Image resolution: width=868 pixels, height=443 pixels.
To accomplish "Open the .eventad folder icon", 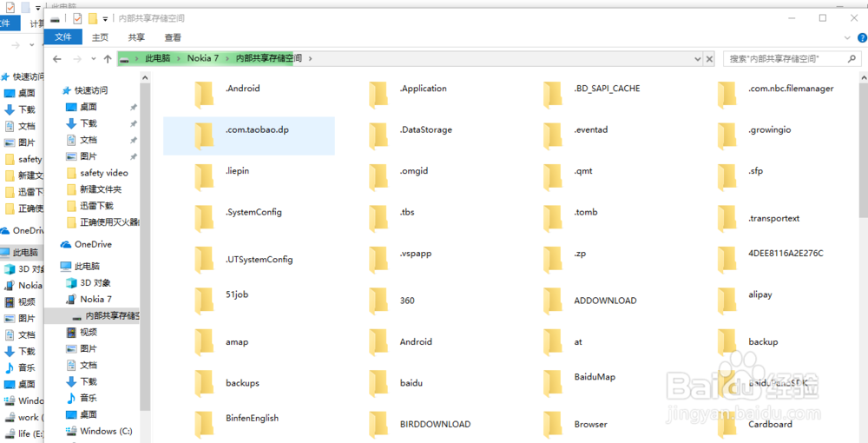I will pyautogui.click(x=552, y=136).
